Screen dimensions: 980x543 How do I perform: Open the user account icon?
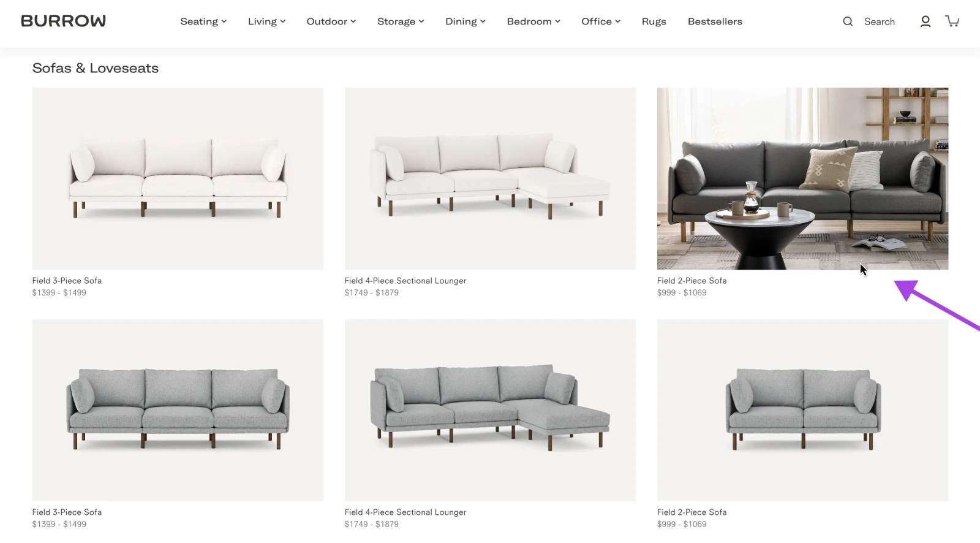click(925, 21)
